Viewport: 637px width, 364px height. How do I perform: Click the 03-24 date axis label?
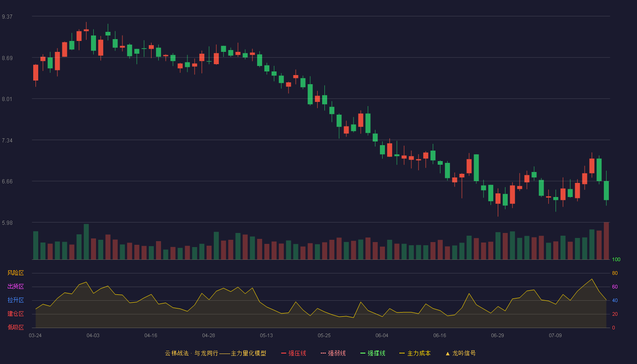click(x=35, y=335)
